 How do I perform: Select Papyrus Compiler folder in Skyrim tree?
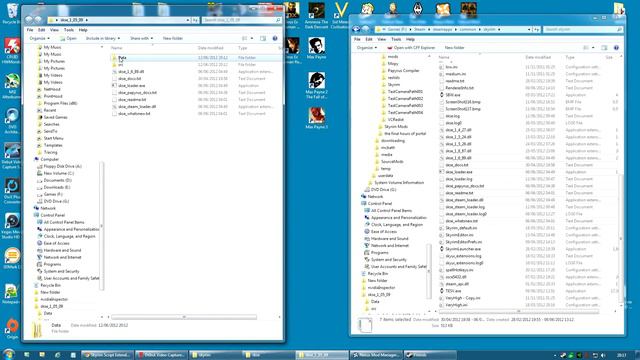click(403, 71)
